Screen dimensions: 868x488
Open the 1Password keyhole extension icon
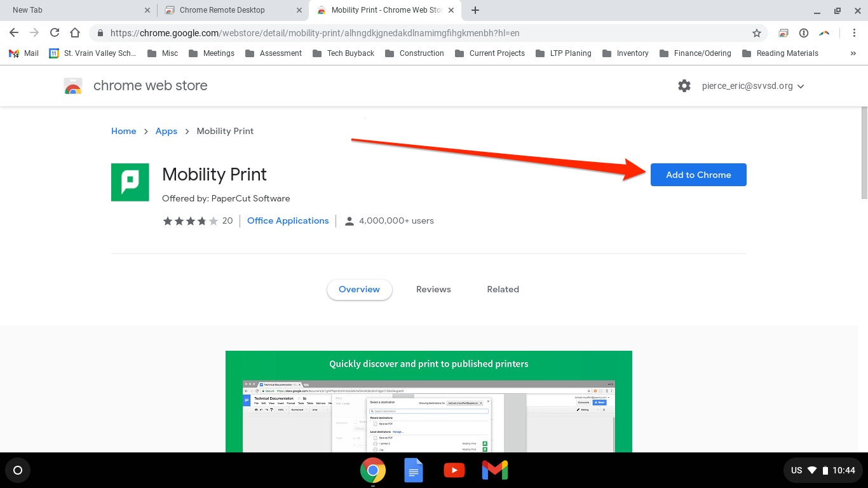[804, 33]
